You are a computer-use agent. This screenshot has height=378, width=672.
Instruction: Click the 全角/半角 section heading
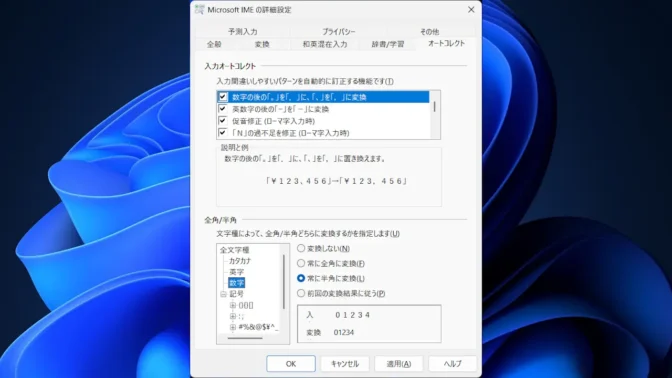220,220
